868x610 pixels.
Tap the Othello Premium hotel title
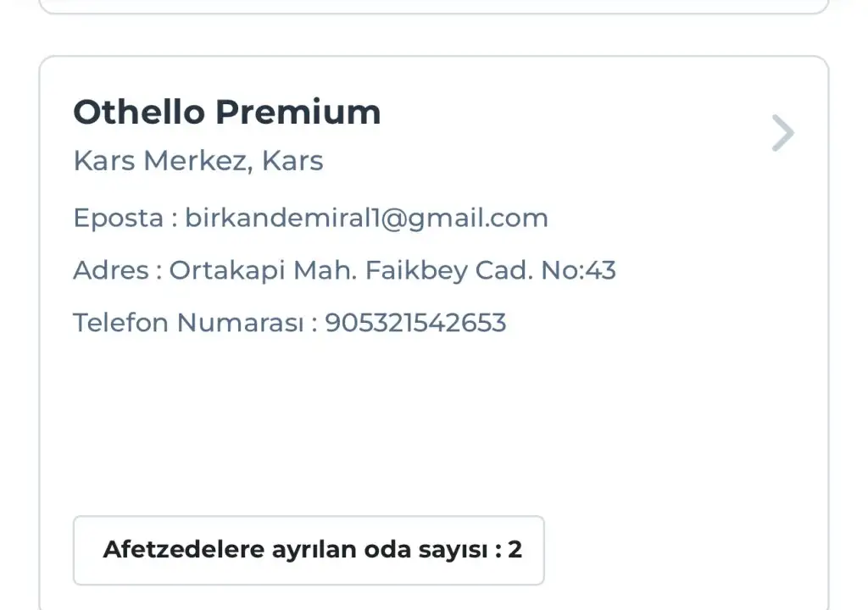click(227, 112)
